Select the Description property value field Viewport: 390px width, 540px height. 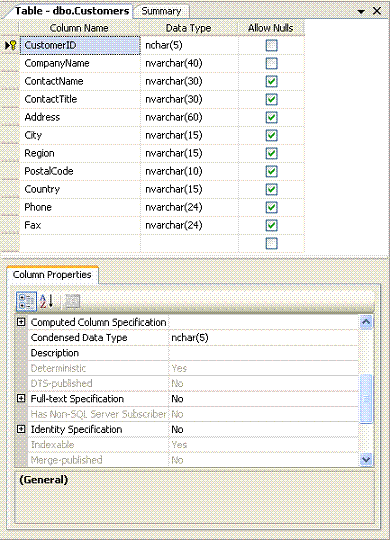tap(264, 353)
